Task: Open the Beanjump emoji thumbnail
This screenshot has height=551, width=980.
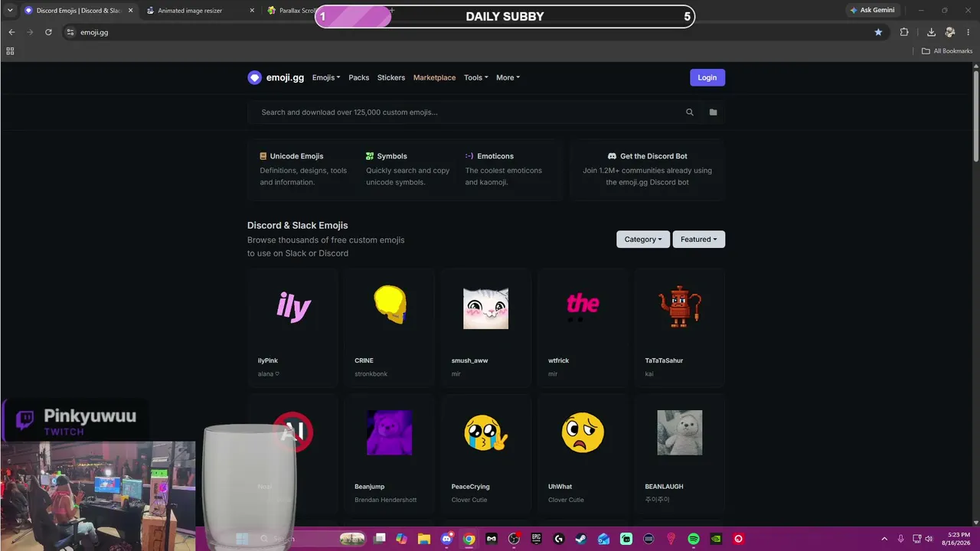Action: pyautogui.click(x=390, y=432)
